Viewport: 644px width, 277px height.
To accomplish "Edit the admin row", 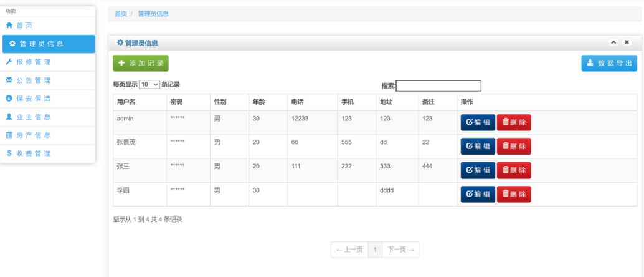I will [478, 123].
